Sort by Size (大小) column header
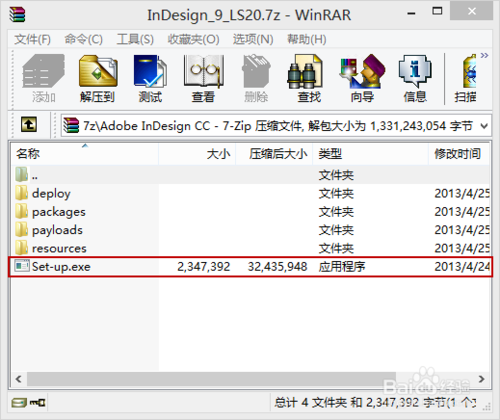The height and width of the screenshot is (420, 500). pyautogui.click(x=197, y=154)
